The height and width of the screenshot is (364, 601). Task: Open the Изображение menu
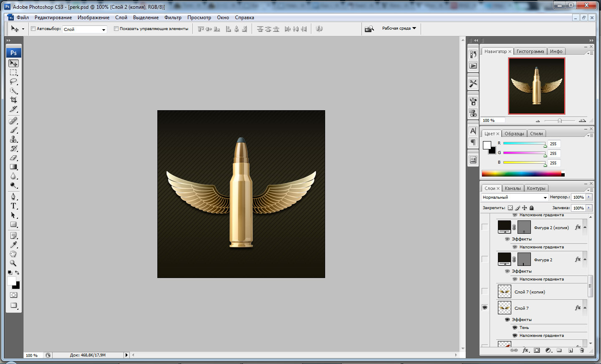tap(93, 18)
